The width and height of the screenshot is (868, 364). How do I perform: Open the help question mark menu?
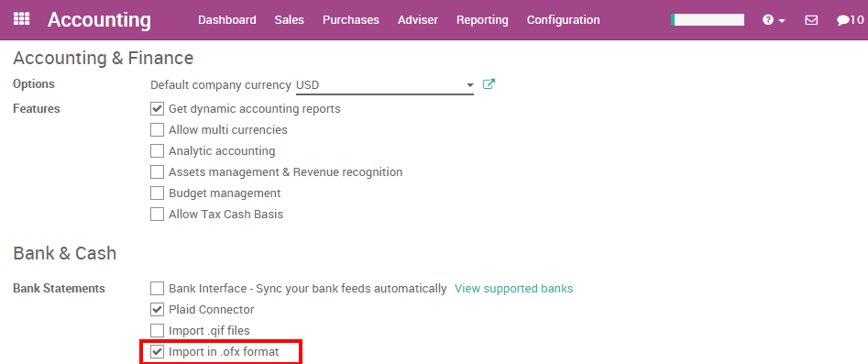coord(768,20)
